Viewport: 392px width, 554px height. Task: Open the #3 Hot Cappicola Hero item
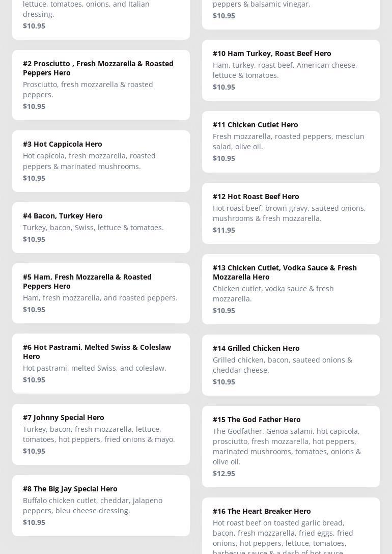pyautogui.click(x=63, y=144)
